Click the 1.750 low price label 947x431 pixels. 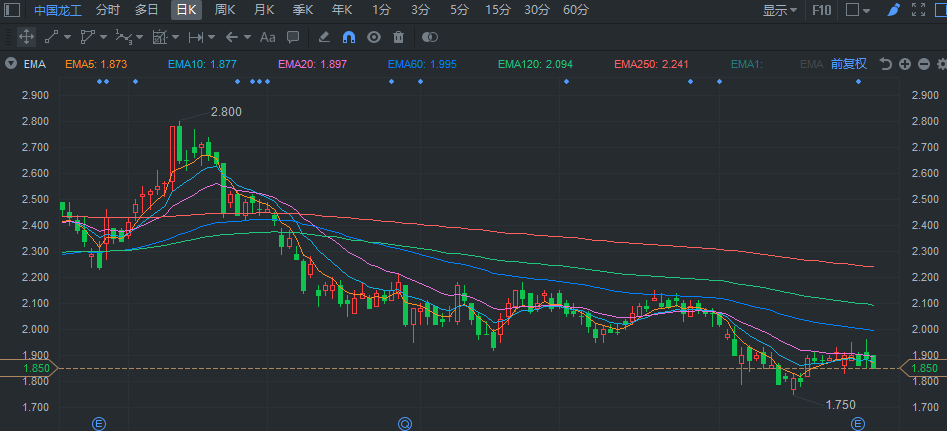[840, 405]
